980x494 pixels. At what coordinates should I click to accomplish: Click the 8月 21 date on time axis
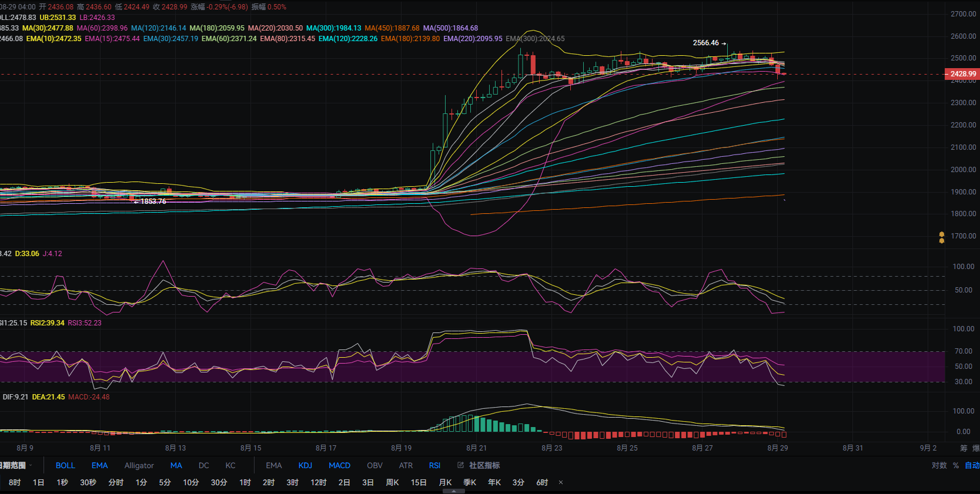476,448
